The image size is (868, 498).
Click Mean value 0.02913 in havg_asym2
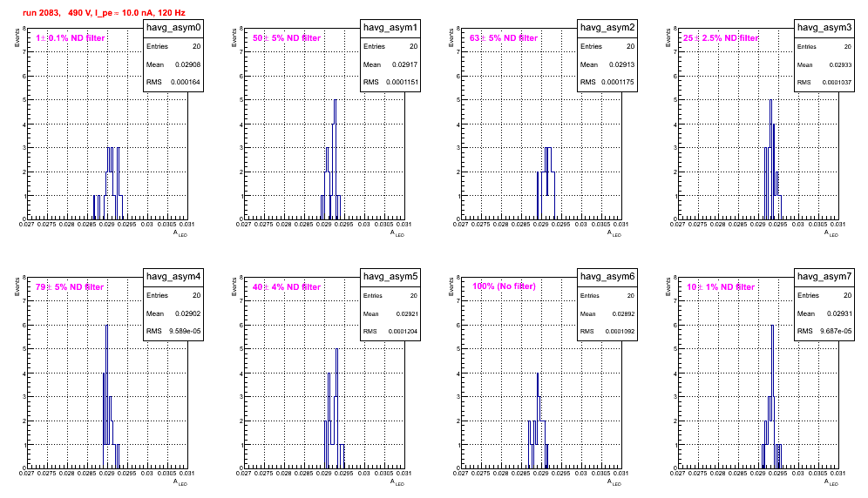pos(621,64)
